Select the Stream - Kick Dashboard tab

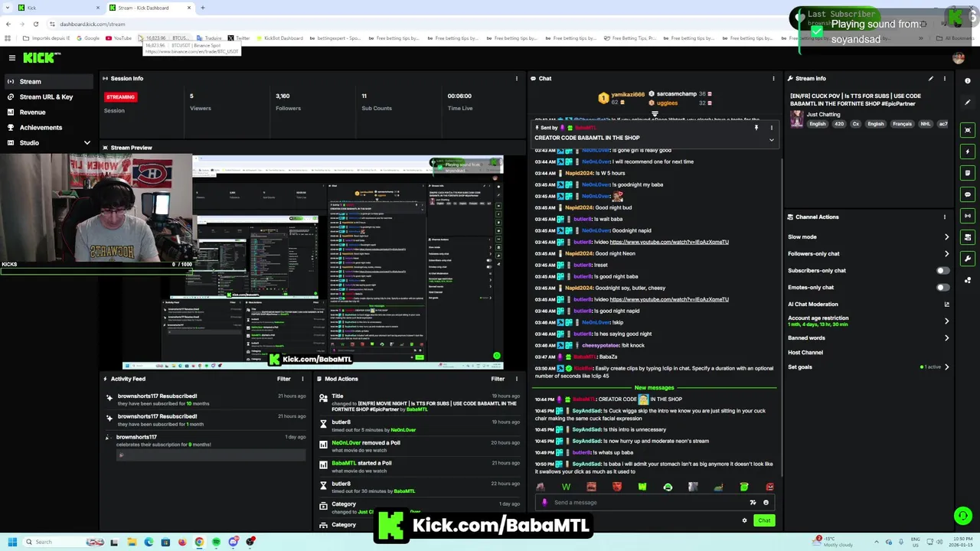click(149, 8)
